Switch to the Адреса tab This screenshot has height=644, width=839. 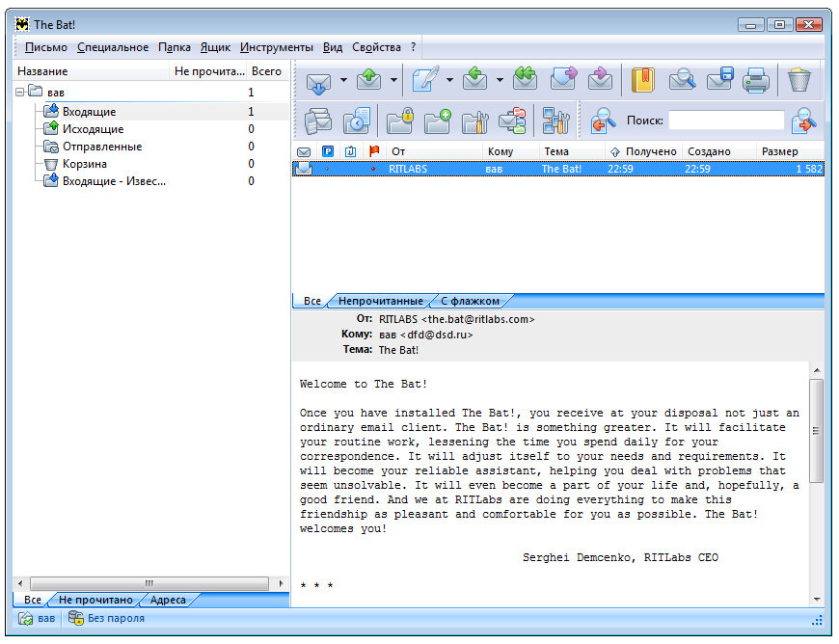tap(168, 601)
